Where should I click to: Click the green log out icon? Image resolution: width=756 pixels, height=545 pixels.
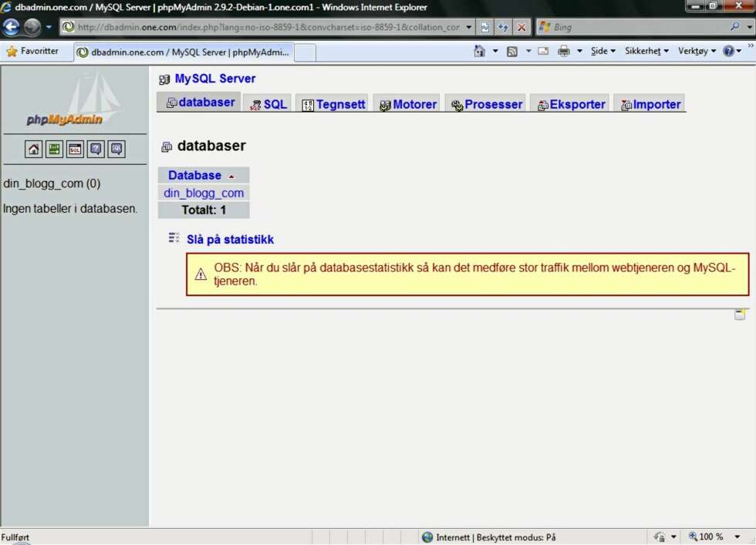(54, 149)
